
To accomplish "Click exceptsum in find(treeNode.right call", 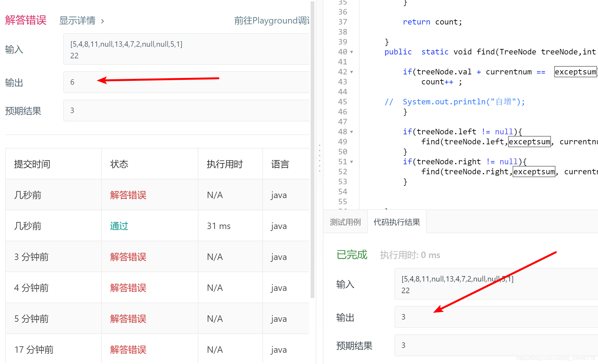I will click(x=534, y=172).
